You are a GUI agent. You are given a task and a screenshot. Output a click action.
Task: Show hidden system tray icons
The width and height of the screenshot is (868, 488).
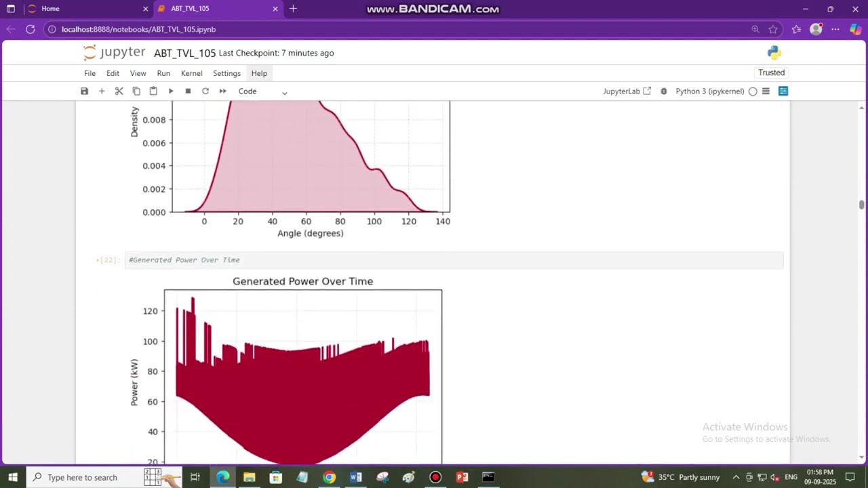point(736,477)
